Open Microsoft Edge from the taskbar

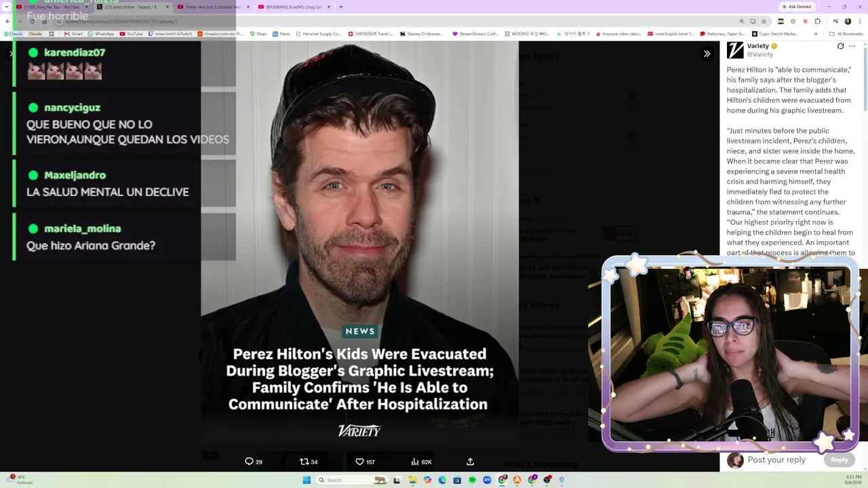(442, 480)
